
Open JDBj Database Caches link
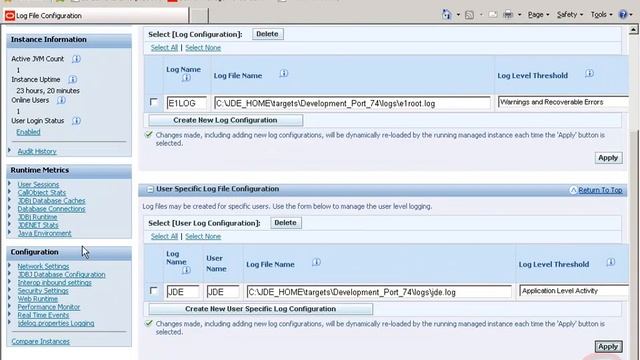51,201
